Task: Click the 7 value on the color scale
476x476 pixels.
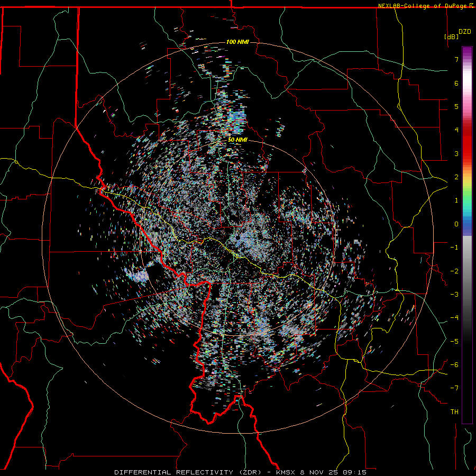Action: pos(456,59)
